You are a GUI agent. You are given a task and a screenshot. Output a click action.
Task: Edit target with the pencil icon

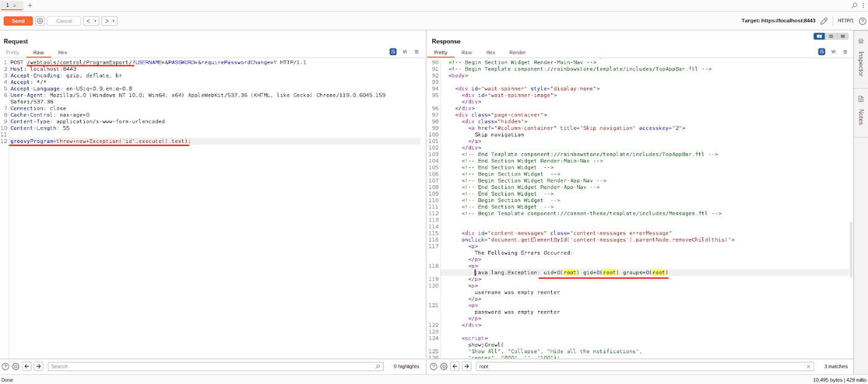point(824,21)
